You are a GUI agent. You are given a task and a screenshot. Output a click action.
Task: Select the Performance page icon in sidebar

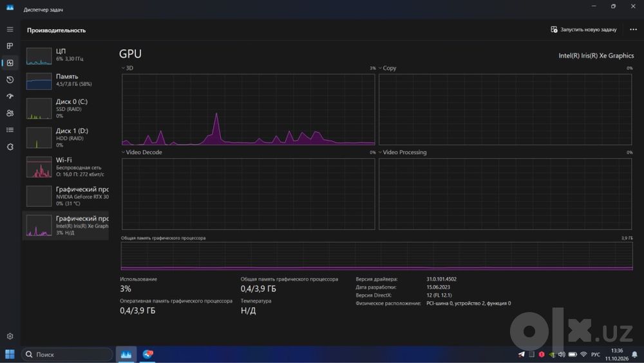(x=10, y=63)
